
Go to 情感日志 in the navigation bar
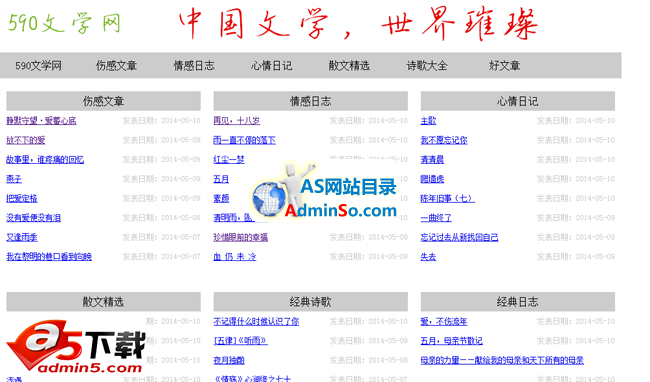click(194, 65)
